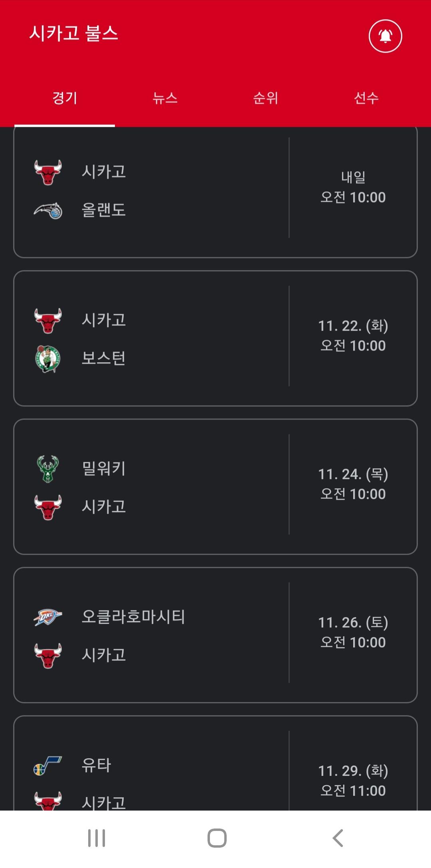Viewport: 431px width, 868px height.
Task: Open the 순위 tab
Action: coord(265,98)
